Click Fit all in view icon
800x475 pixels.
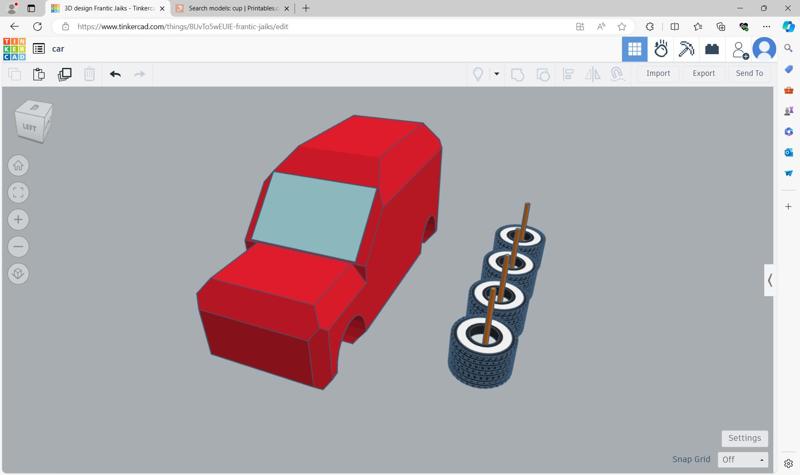point(18,193)
